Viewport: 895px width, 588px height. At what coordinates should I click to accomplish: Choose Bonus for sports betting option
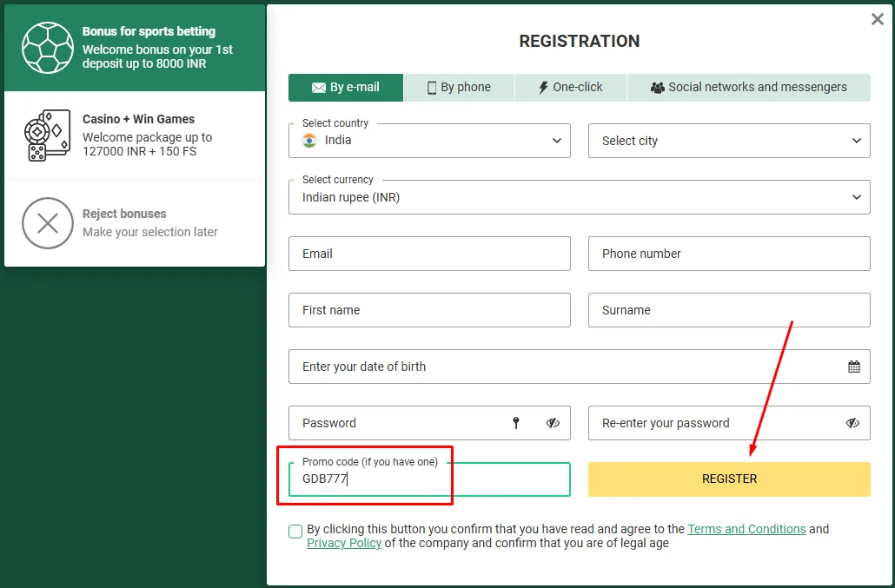point(135,48)
